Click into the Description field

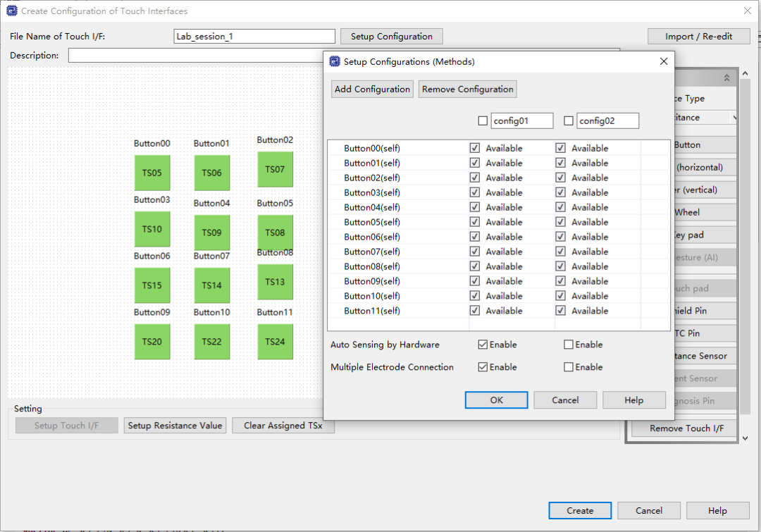click(x=195, y=56)
